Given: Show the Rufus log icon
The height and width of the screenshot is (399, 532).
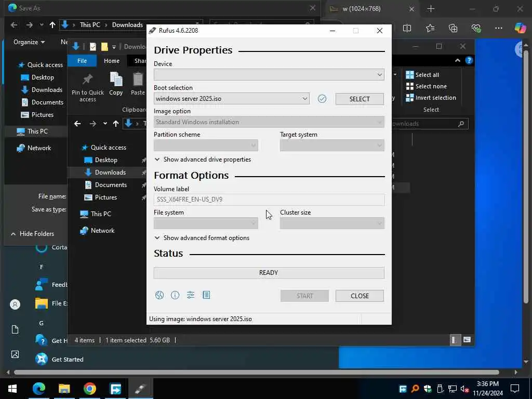Looking at the screenshot, I should tap(206, 295).
